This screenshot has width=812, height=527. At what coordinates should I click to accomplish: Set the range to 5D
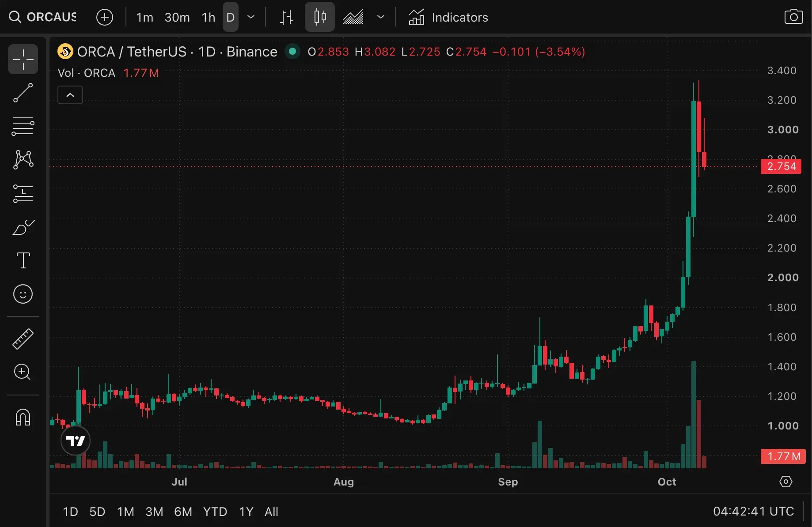coord(97,512)
